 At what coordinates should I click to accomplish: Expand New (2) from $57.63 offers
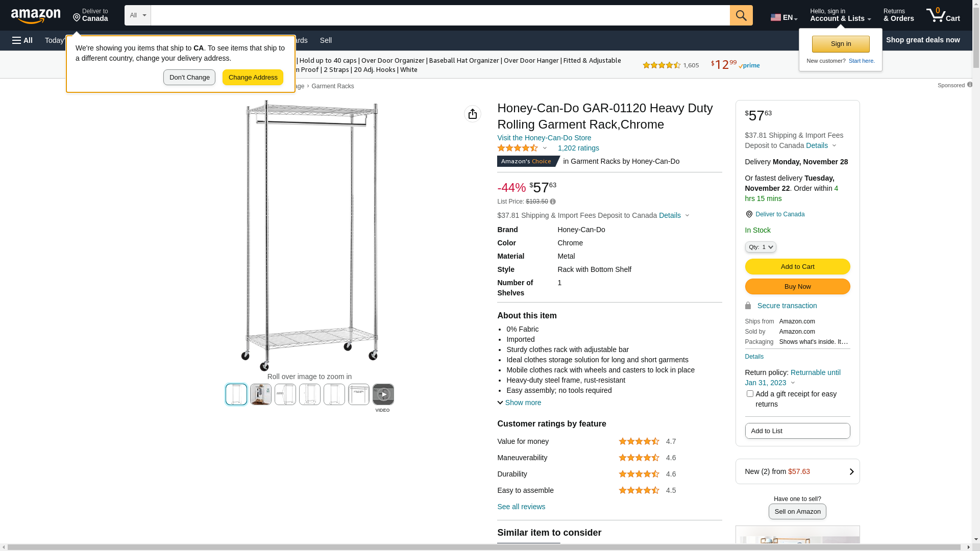(x=797, y=471)
